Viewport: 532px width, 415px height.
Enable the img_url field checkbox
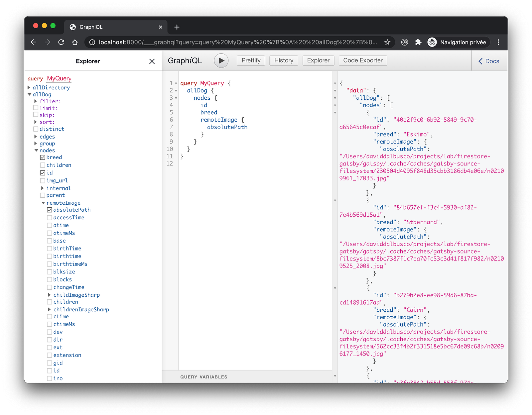(x=43, y=181)
